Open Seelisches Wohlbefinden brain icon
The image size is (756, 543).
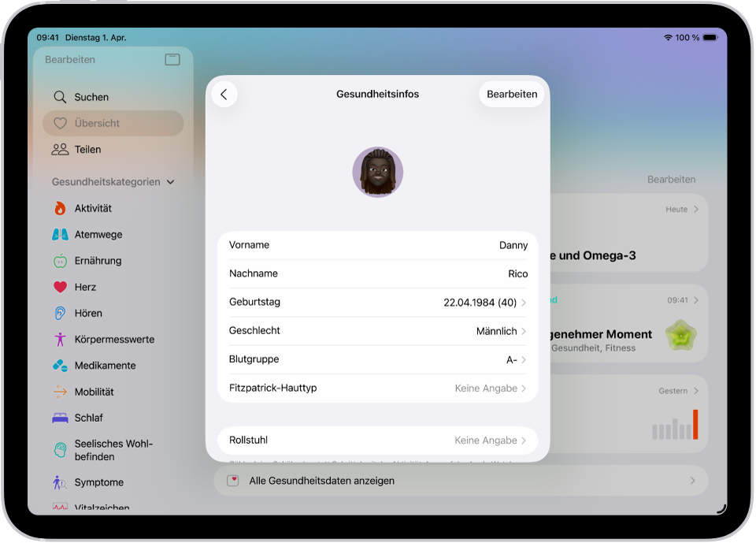coord(60,450)
